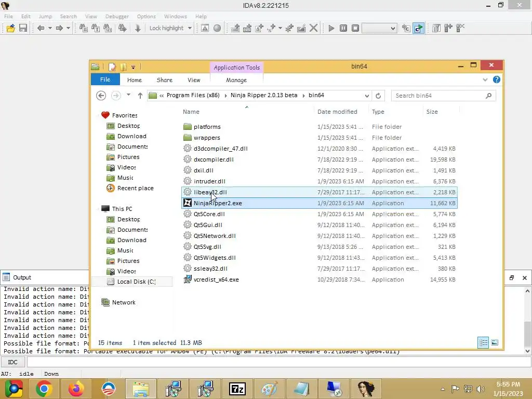Viewport: 532px width, 399px height.
Task: Open the Manage tab under Application Tools
Action: [236, 80]
